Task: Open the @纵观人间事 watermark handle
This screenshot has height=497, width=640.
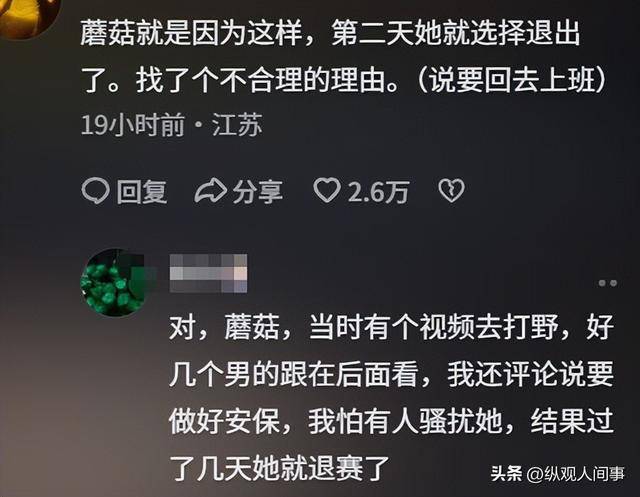Action: [x=576, y=474]
